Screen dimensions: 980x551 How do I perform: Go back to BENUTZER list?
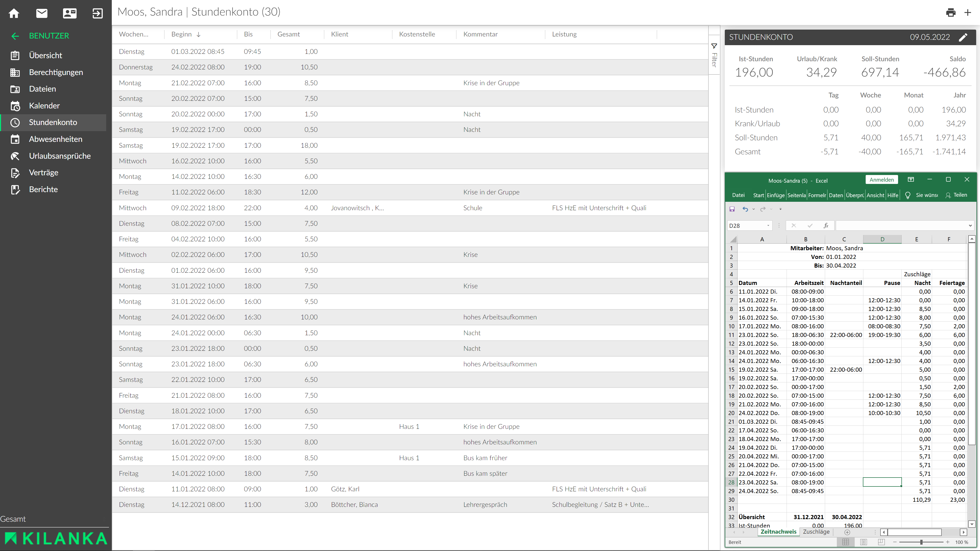coord(15,36)
